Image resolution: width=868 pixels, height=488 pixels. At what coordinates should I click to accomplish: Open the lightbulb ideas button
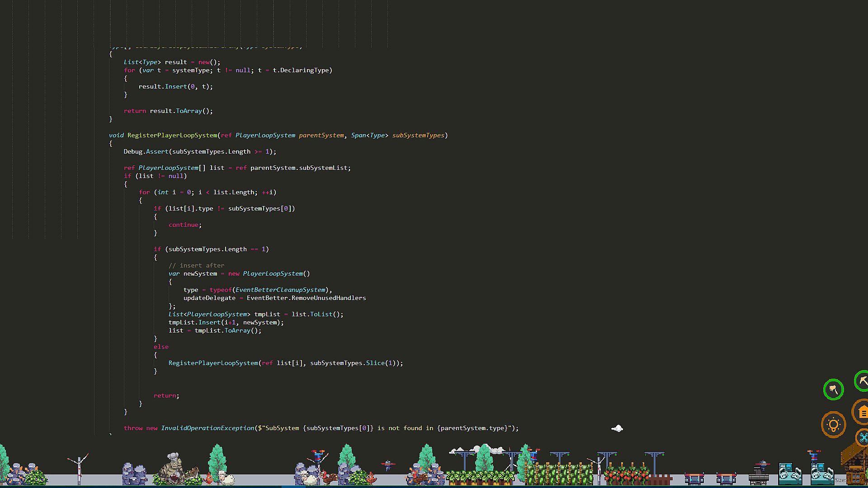click(x=833, y=425)
